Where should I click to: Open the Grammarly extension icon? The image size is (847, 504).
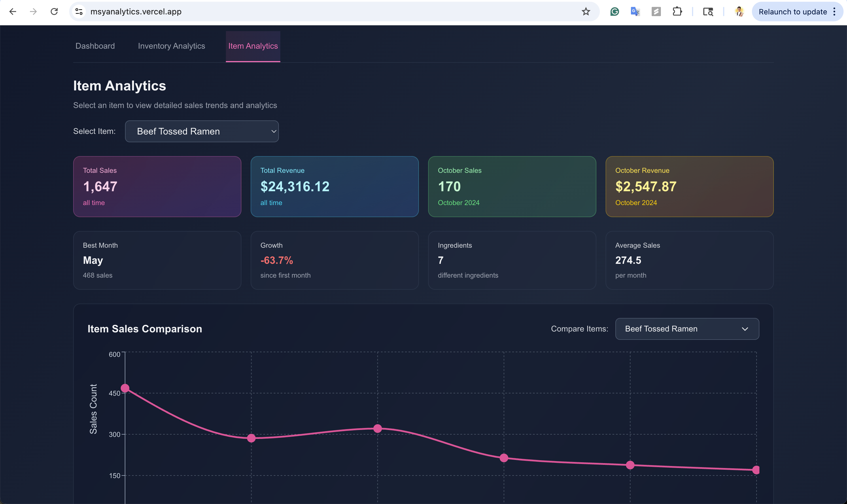[x=614, y=12]
